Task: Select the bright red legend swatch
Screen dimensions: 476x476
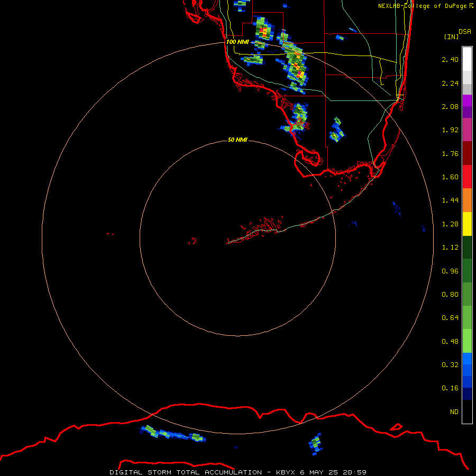Action: (x=467, y=177)
